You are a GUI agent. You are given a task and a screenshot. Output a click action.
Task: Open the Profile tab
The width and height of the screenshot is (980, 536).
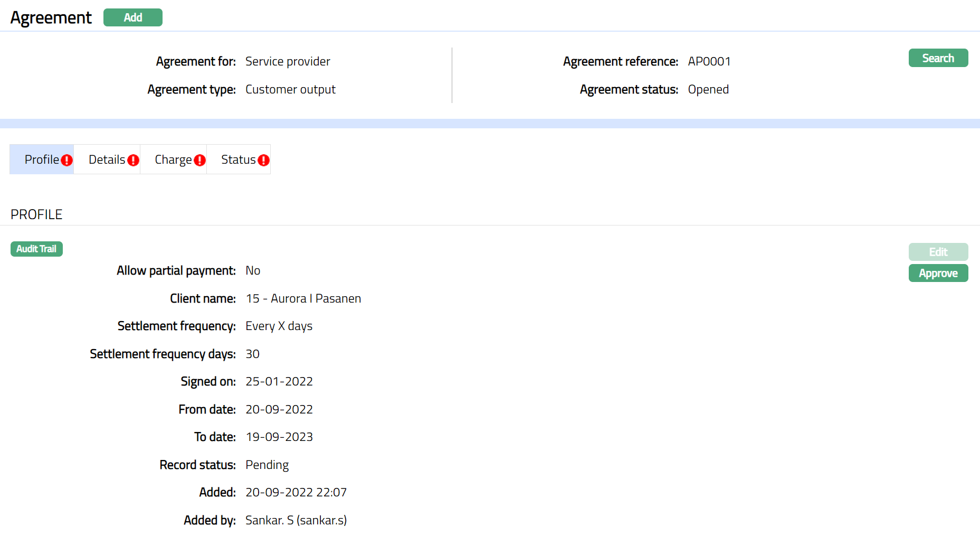pos(42,159)
